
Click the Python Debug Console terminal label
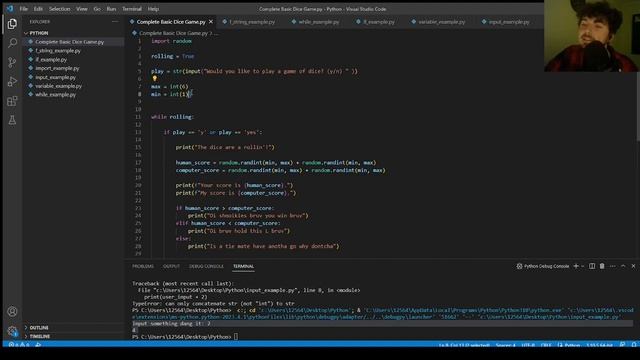[x=542, y=266]
